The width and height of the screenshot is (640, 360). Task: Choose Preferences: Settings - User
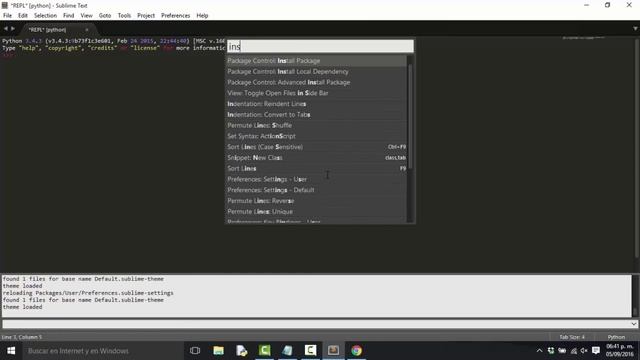click(x=317, y=179)
